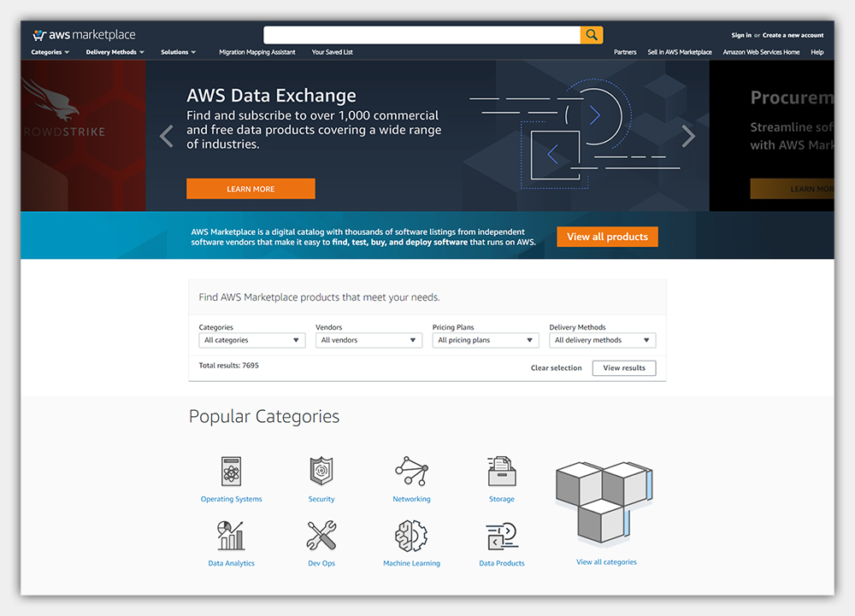Click the View all products button

coord(607,237)
